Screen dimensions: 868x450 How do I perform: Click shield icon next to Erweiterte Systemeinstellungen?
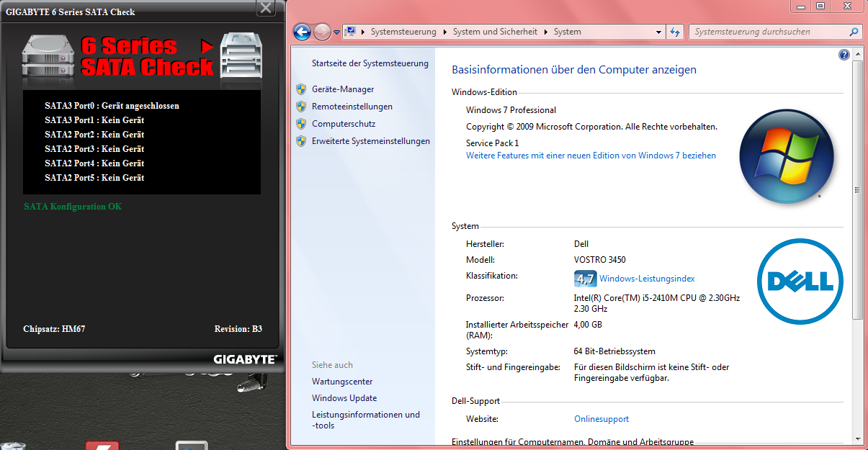[x=301, y=141]
